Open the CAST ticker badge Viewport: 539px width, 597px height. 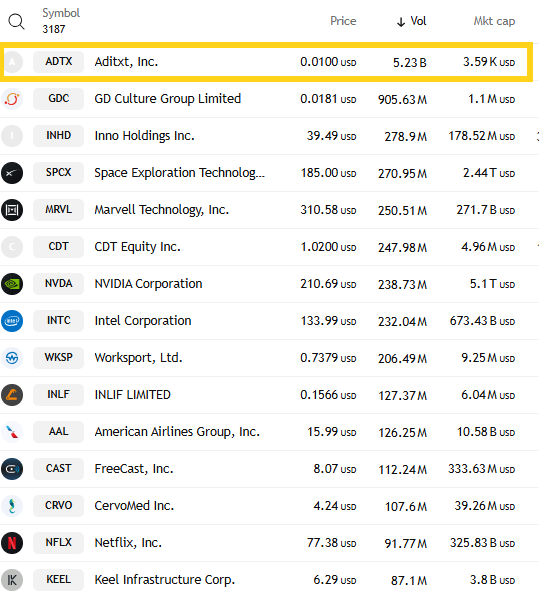tap(58, 469)
